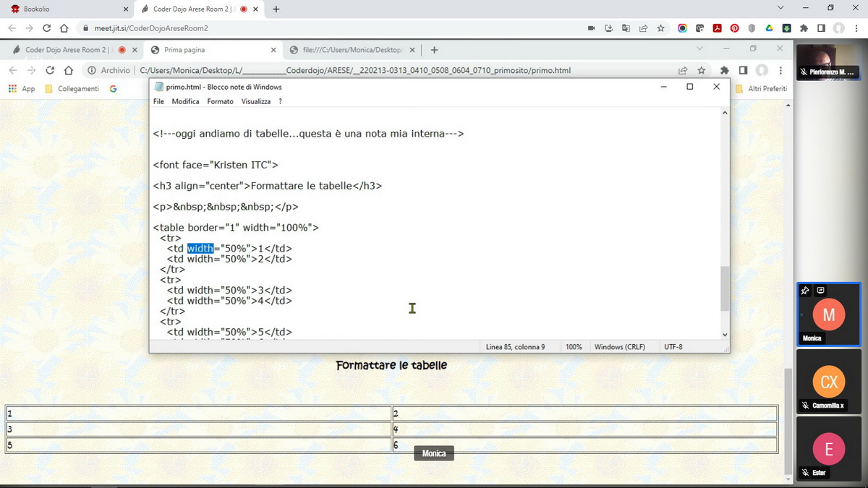
Task: Bookmark meet.jit.si page with the star icon
Action: (x=660, y=28)
